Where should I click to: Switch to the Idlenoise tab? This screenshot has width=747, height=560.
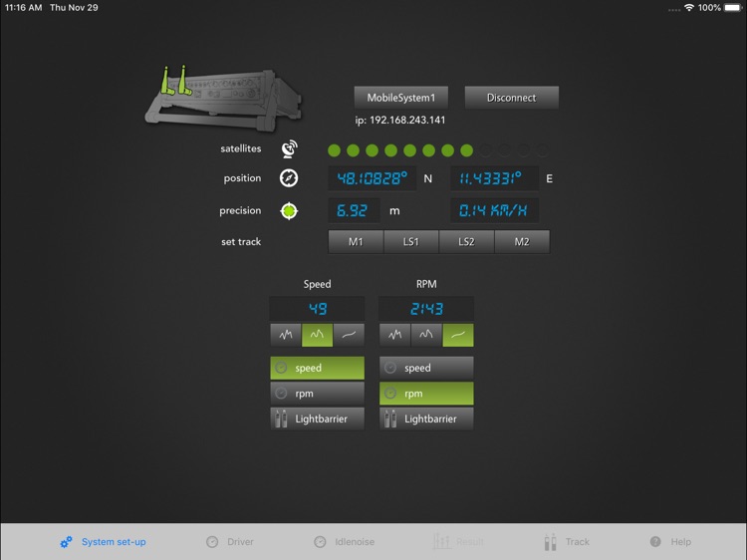tap(344, 542)
